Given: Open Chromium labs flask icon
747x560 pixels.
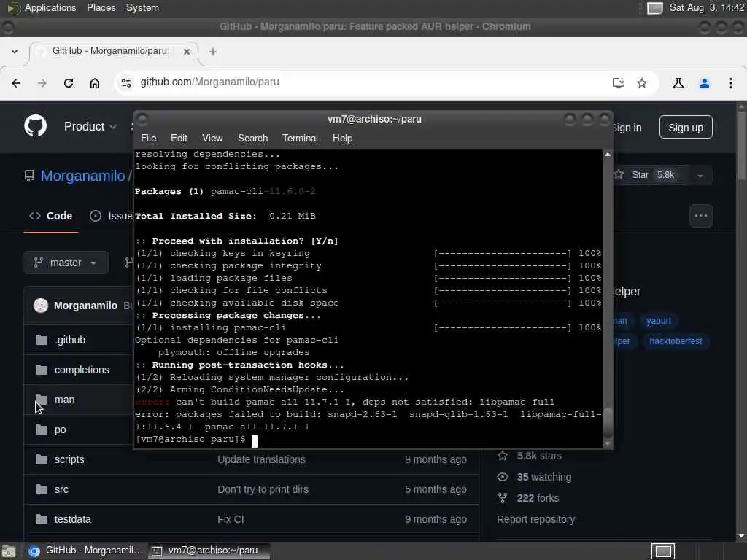Looking at the screenshot, I should [x=678, y=83].
